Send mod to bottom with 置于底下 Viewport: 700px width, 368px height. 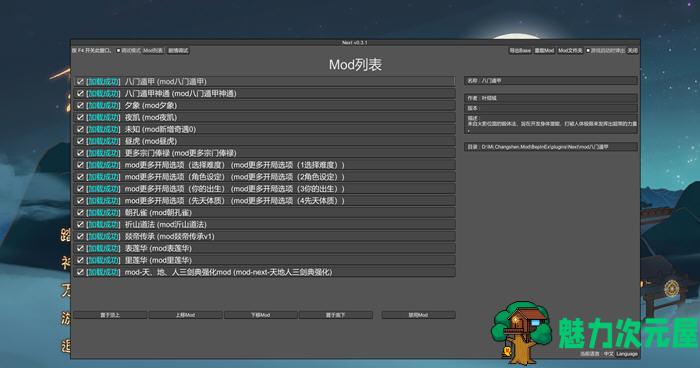[336, 315]
